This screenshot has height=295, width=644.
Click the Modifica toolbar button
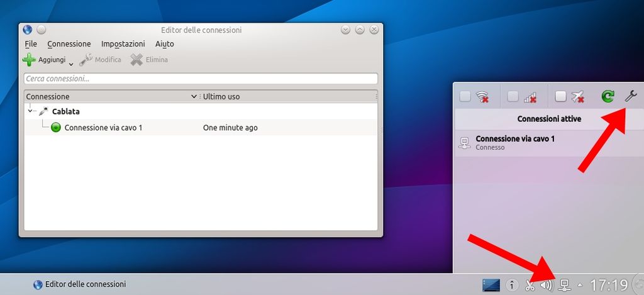pyautogui.click(x=100, y=60)
